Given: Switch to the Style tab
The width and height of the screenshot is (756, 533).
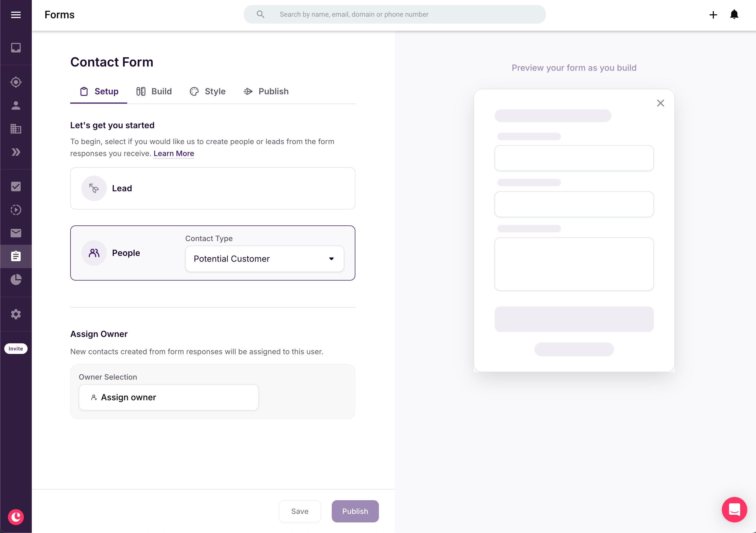Looking at the screenshot, I should 208,91.
